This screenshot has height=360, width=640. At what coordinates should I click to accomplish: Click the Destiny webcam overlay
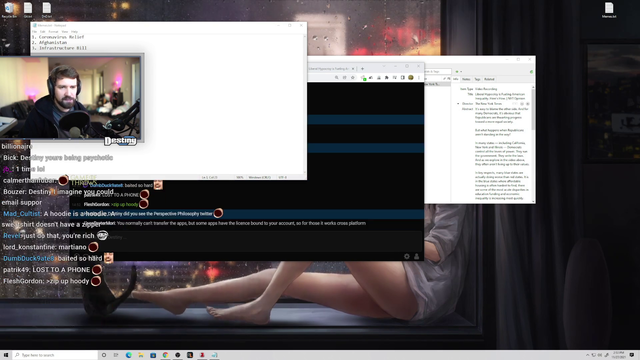[x=71, y=98]
